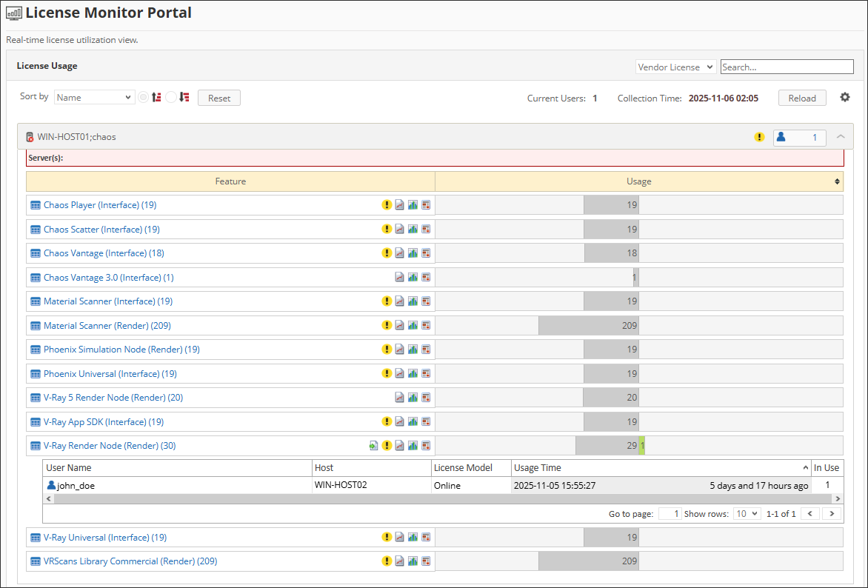868x588 pixels.
Task: Collapse the WIN-HOST01;chaos license group
Action: coord(841,137)
